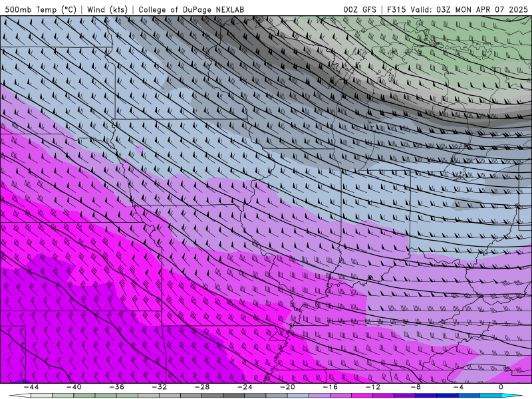
Task: Click the '00Z GFS' model label
Action: [360, 9]
